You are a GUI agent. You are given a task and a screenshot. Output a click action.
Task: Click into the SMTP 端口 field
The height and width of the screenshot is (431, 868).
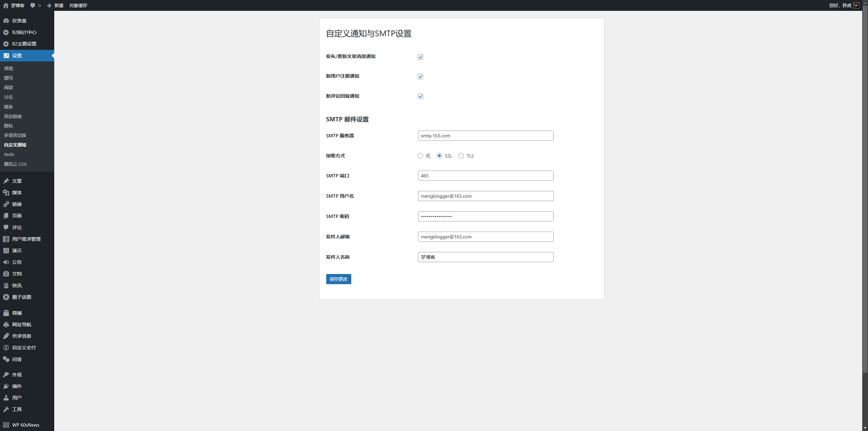pos(486,176)
